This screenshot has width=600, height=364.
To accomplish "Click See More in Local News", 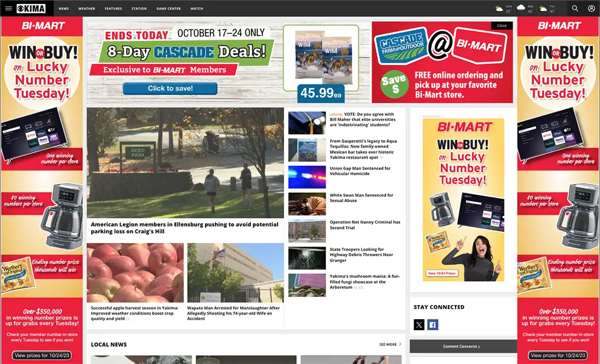I will pyautogui.click(x=388, y=344).
